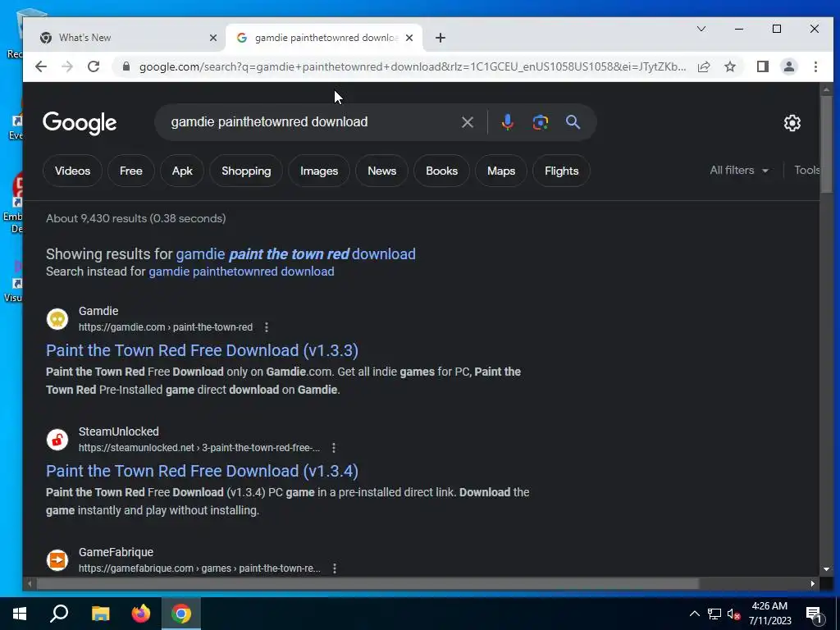The width and height of the screenshot is (840, 630).
Task: Open Windows taskbar search
Action: [59, 614]
